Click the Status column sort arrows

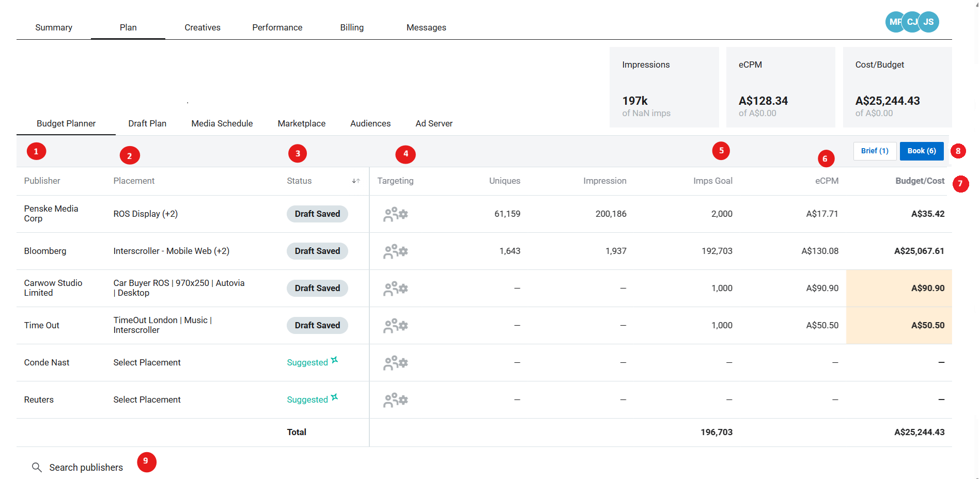356,181
